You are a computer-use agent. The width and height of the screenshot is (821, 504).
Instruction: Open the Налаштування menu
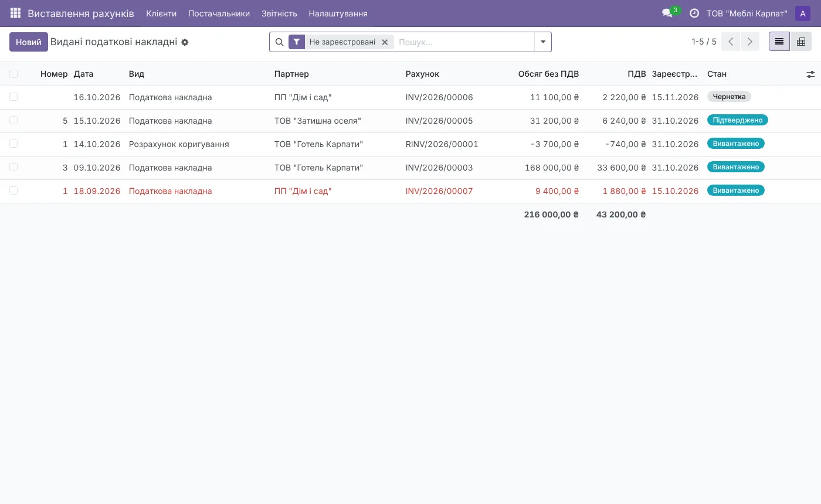[x=338, y=13]
